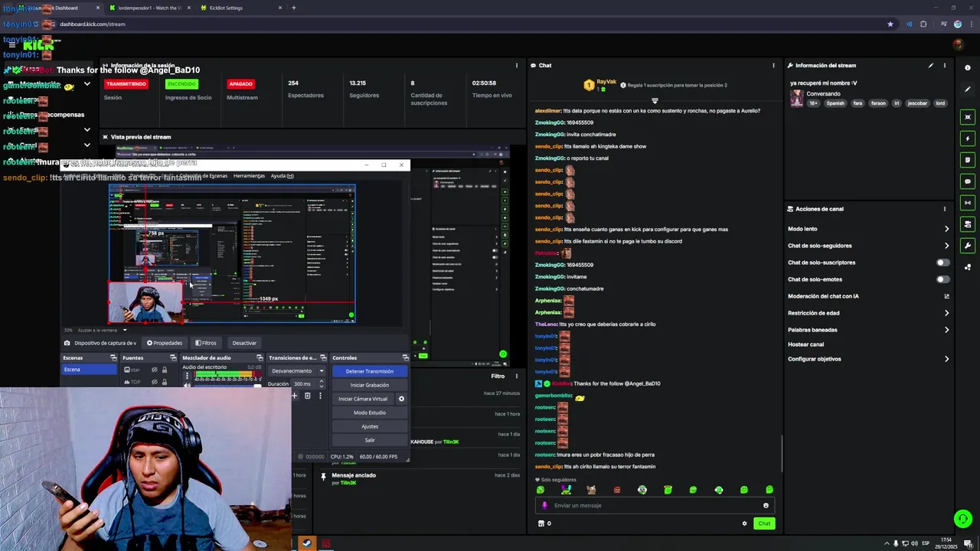Viewport: 980px width, 551px height.
Task: Add a transition with plus icon in OBS
Action: [x=294, y=396]
